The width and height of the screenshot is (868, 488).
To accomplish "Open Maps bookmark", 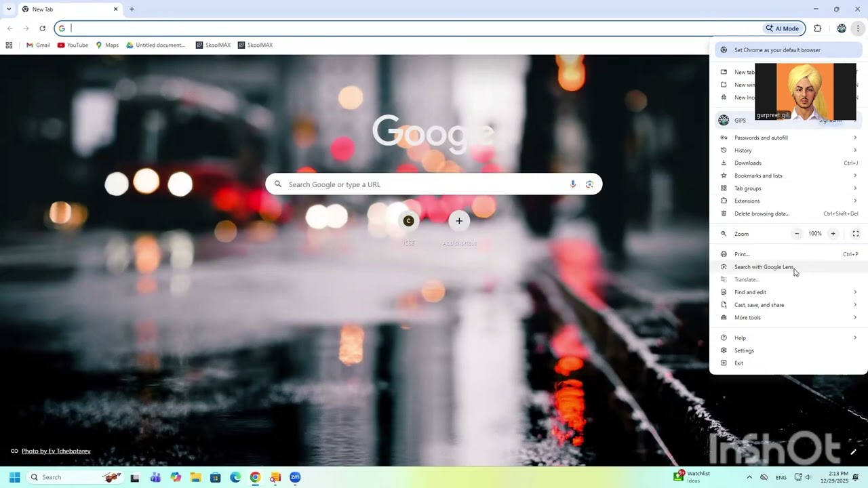I will (x=107, y=45).
